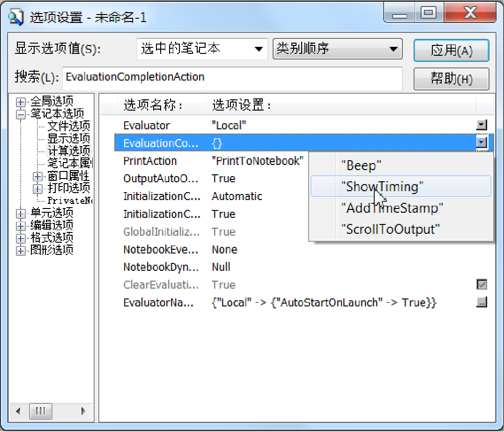Click the options inspector title bar icon
This screenshot has height=432, width=504.
click(x=16, y=17)
